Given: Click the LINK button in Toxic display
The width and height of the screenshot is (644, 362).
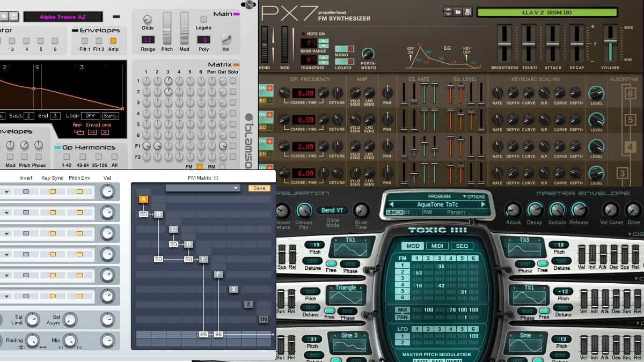Looking at the screenshot, I should point(392,213).
